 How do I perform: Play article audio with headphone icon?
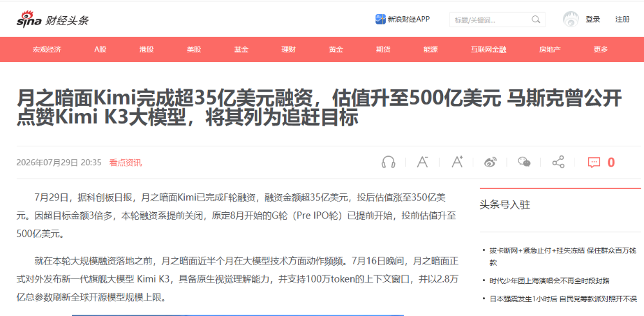coord(388,162)
